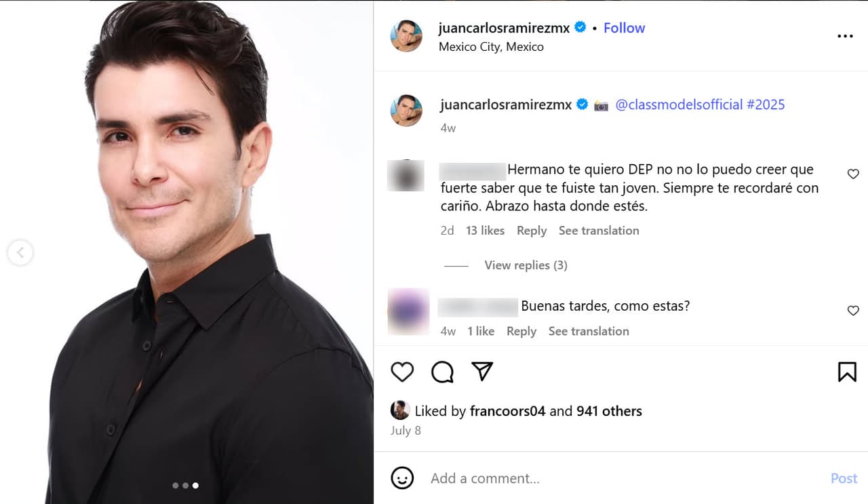This screenshot has width=868, height=504.
Task: Like the comment from the first commenter
Action: (x=853, y=174)
